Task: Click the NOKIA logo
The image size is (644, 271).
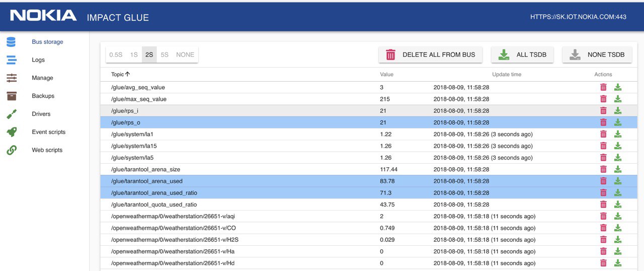Action: (44, 16)
